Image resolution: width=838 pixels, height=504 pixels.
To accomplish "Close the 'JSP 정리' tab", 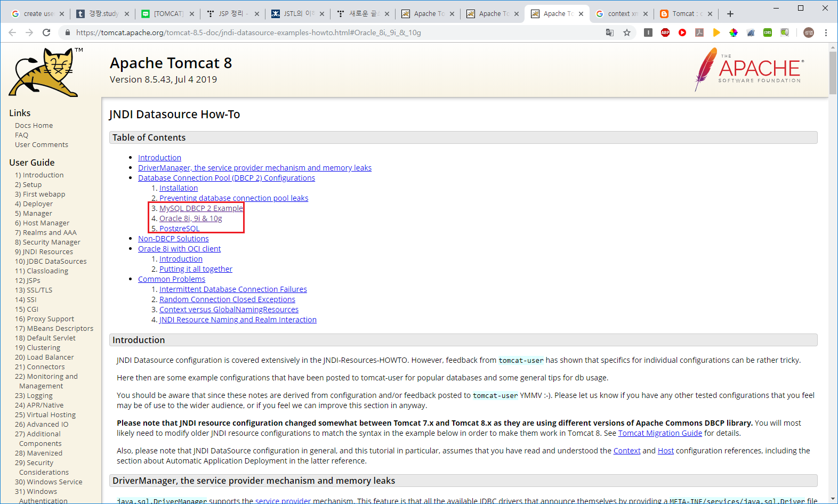I will pyautogui.click(x=257, y=14).
